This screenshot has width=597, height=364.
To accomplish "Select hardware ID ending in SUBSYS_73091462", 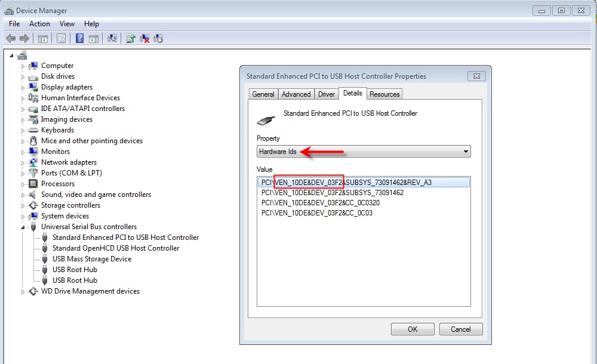I will [x=333, y=193].
